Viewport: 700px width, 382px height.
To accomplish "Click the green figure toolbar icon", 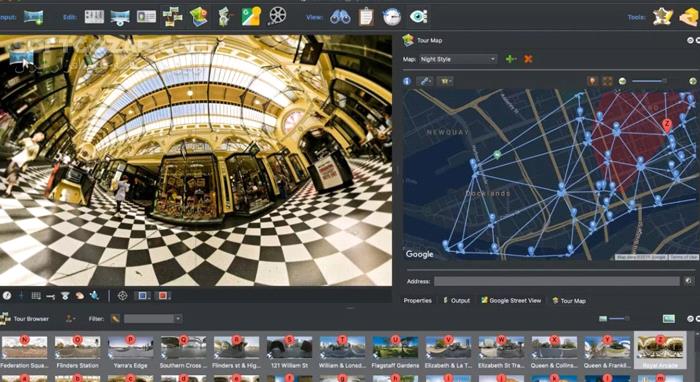I will point(224,17).
